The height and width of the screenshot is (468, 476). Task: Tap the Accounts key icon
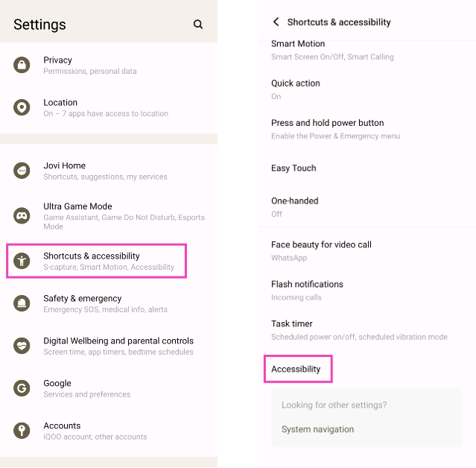click(x=22, y=431)
